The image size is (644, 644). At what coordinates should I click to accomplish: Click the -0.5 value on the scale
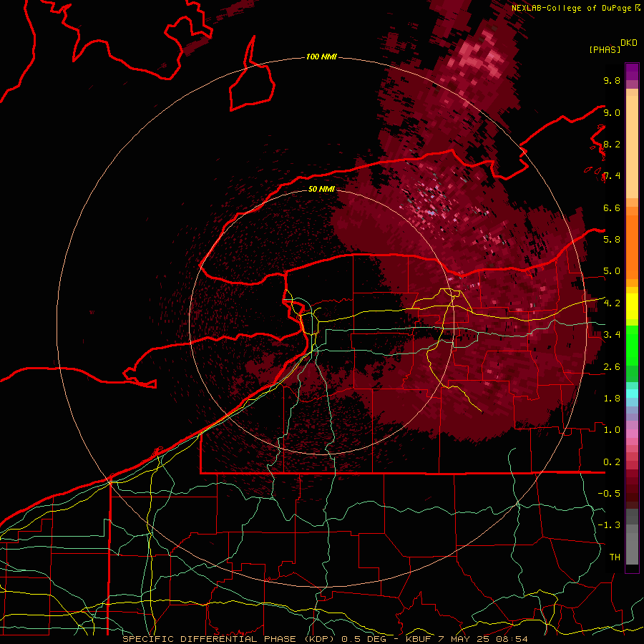[x=609, y=494]
